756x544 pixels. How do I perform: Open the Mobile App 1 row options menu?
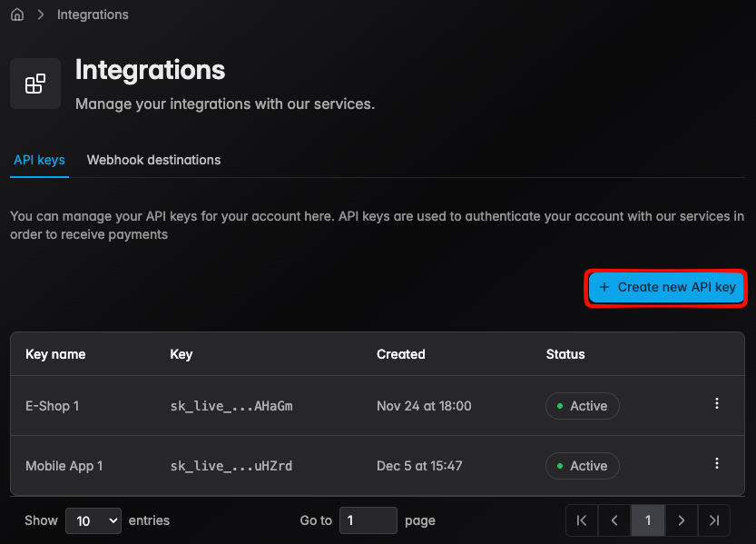pos(717,464)
